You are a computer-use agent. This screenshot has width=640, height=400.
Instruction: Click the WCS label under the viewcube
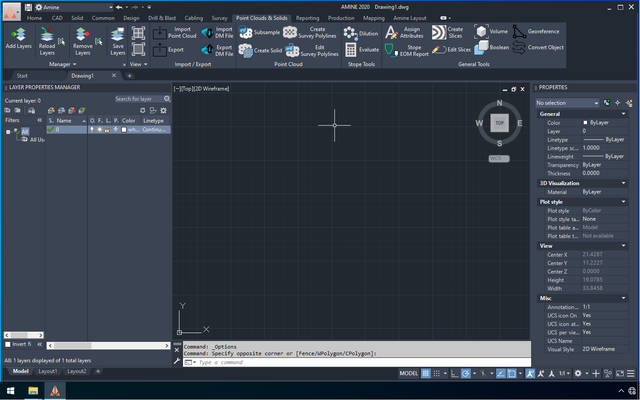click(499, 158)
